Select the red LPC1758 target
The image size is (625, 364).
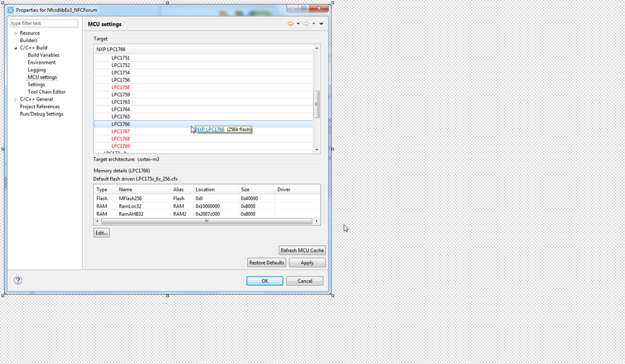click(x=203, y=88)
